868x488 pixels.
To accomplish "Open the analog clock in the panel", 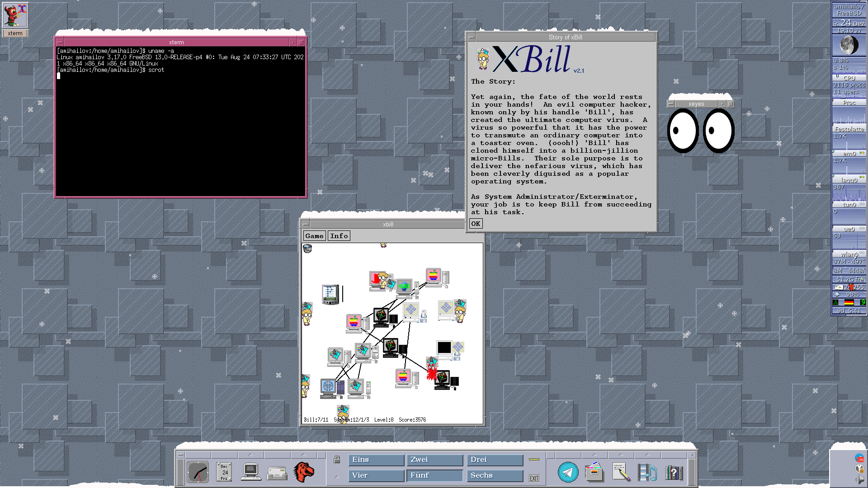I will point(198,472).
